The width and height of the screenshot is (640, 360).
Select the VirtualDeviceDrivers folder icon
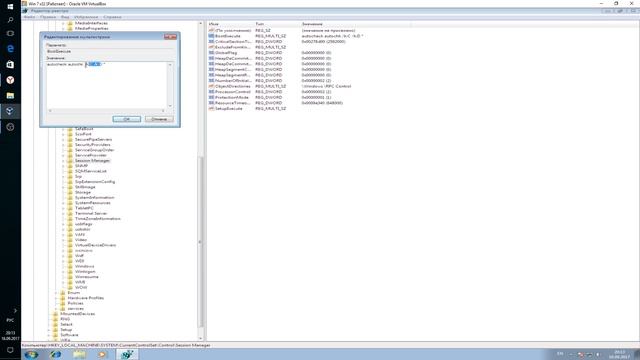(x=70, y=245)
